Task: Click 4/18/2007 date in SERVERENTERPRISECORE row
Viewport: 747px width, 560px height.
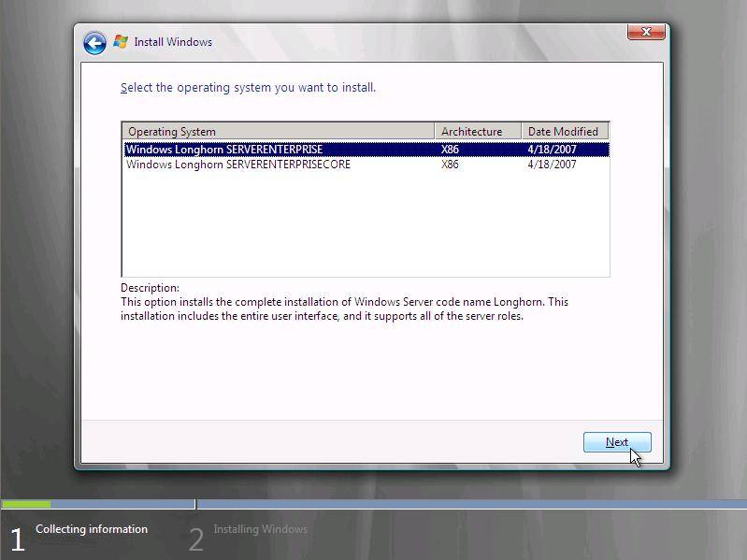Action: pos(552,165)
